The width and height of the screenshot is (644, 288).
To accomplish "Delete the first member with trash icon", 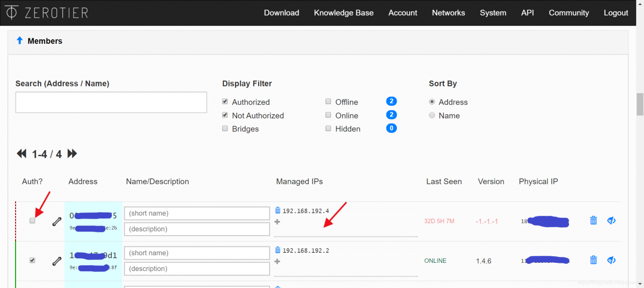I will coord(594,220).
